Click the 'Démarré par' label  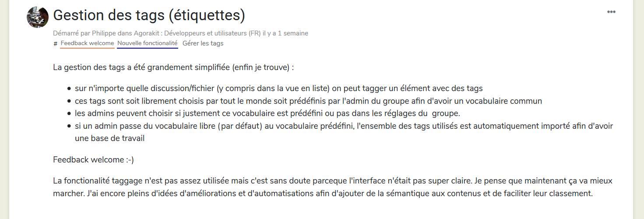72,33
